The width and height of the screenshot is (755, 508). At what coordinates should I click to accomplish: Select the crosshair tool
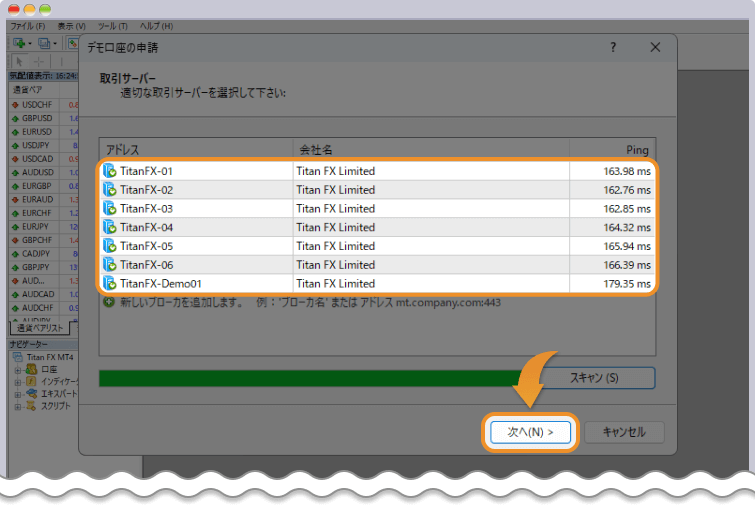[39, 62]
